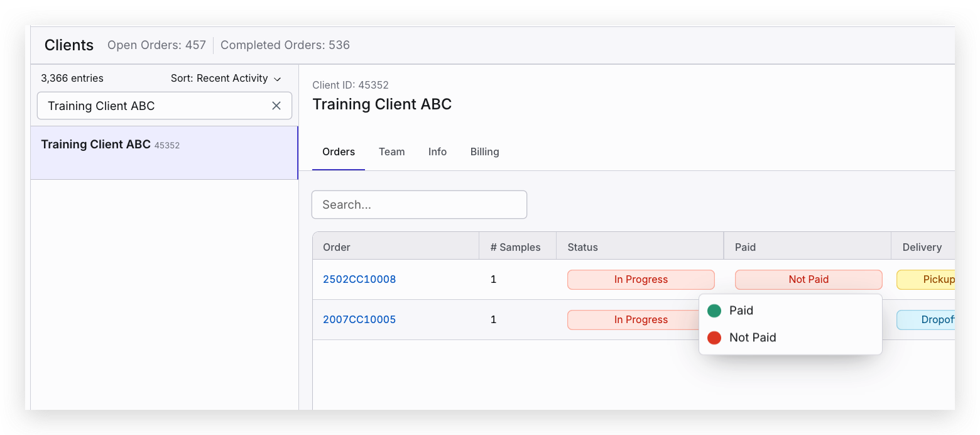Open the Billing tab
Viewport: 980px width, 435px height.
[x=484, y=151]
